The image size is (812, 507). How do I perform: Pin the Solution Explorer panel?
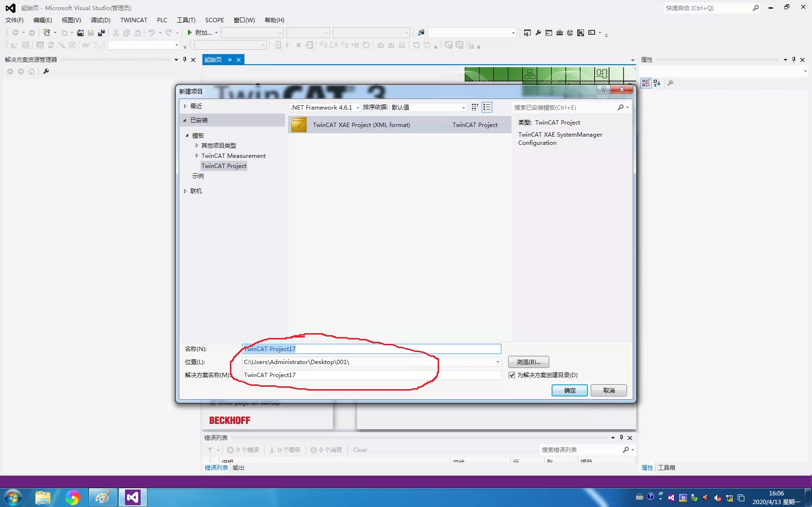185,59
